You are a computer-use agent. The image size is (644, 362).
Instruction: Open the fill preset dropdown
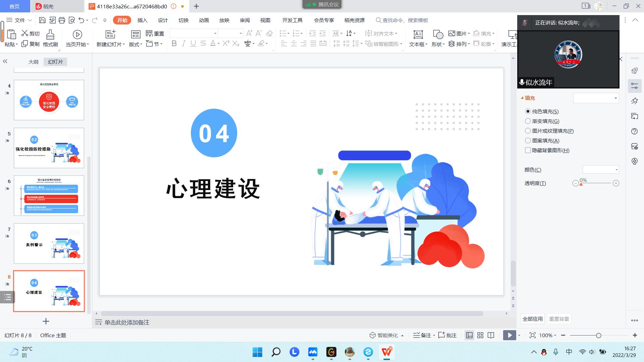[x=615, y=98]
